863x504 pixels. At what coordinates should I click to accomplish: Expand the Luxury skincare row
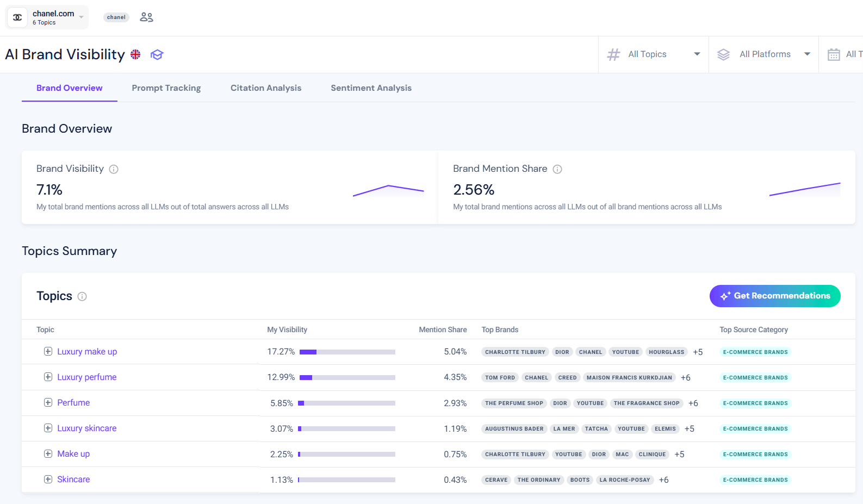point(48,428)
